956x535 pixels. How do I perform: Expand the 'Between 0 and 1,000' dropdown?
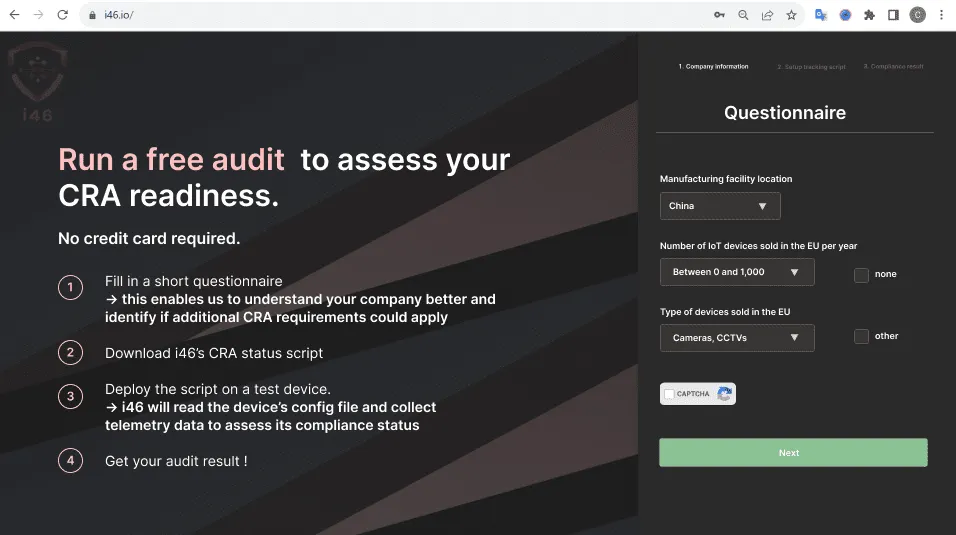point(737,272)
